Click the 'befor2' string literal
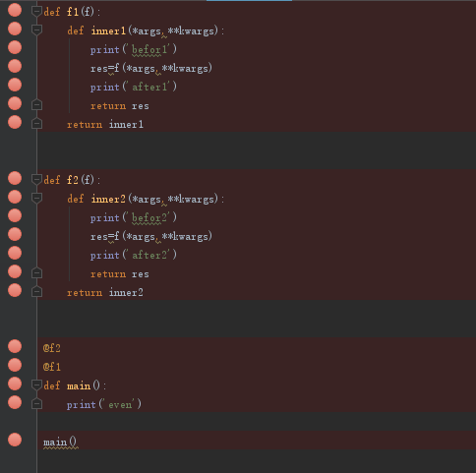This screenshot has height=473, width=476. tap(149, 217)
